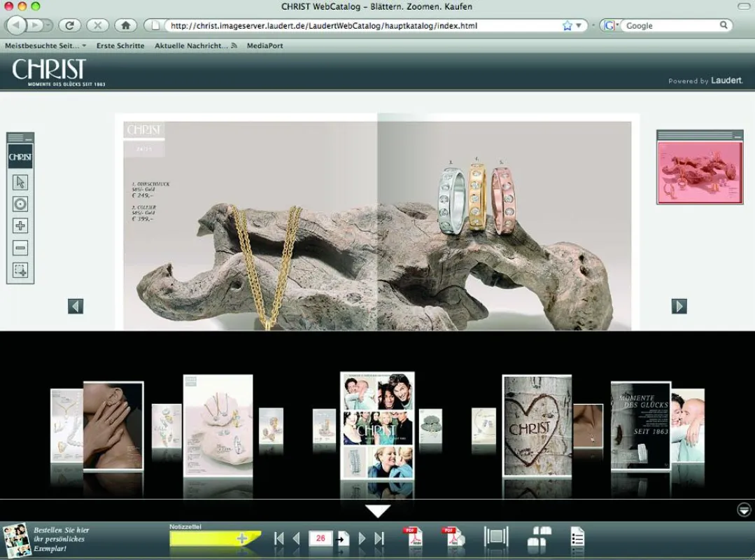
Task: Jump to the last catalog page
Action: (379, 538)
